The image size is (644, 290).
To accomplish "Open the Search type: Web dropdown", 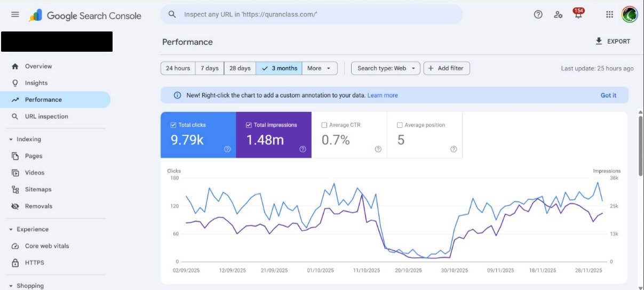I will coord(385,68).
